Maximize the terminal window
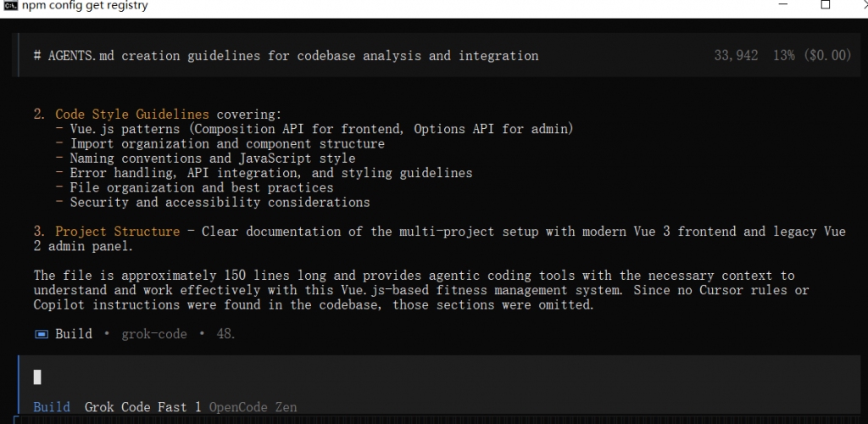The width and height of the screenshot is (868, 424). click(825, 5)
